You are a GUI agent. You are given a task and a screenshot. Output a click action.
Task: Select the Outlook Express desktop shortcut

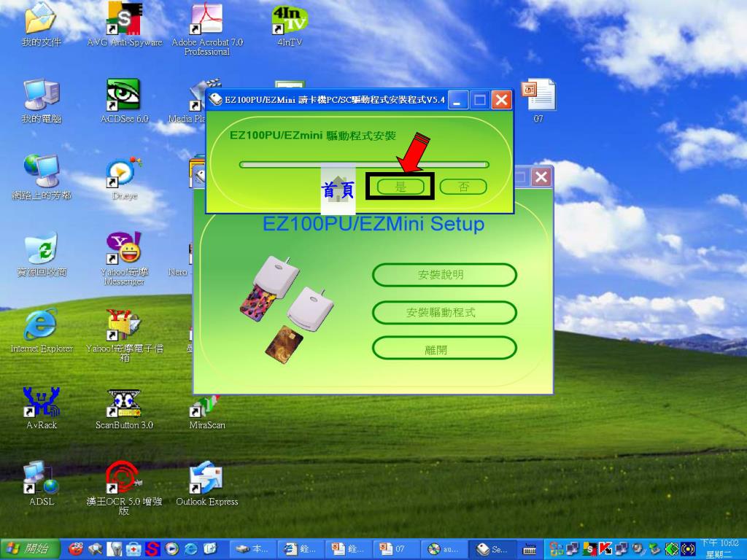pyautogui.click(x=207, y=483)
